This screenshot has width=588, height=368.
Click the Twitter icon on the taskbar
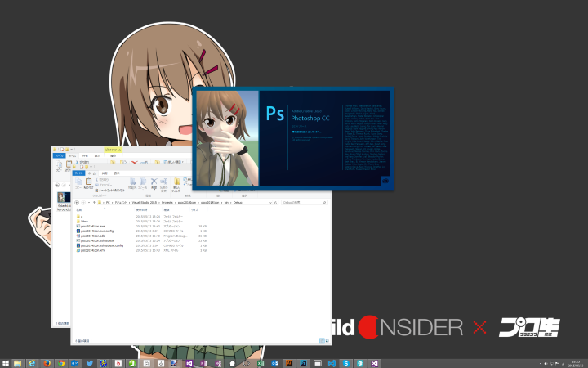click(89, 362)
